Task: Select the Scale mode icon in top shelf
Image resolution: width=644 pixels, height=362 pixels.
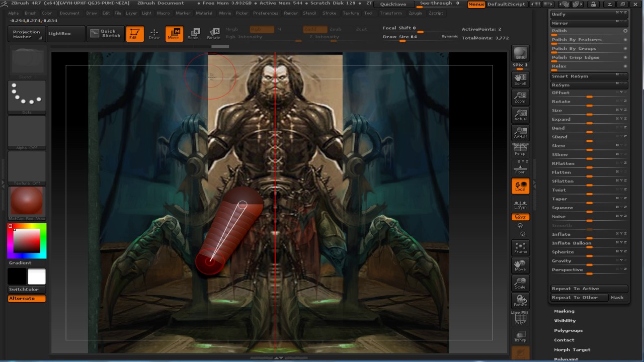Action: 193,34
